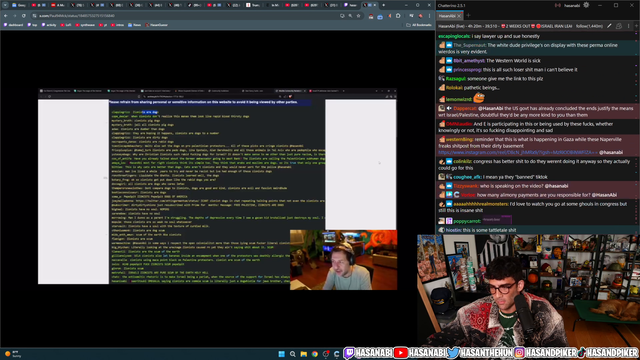Open the 'top' bookmark
Screen dimensions: 640x360
32,25
